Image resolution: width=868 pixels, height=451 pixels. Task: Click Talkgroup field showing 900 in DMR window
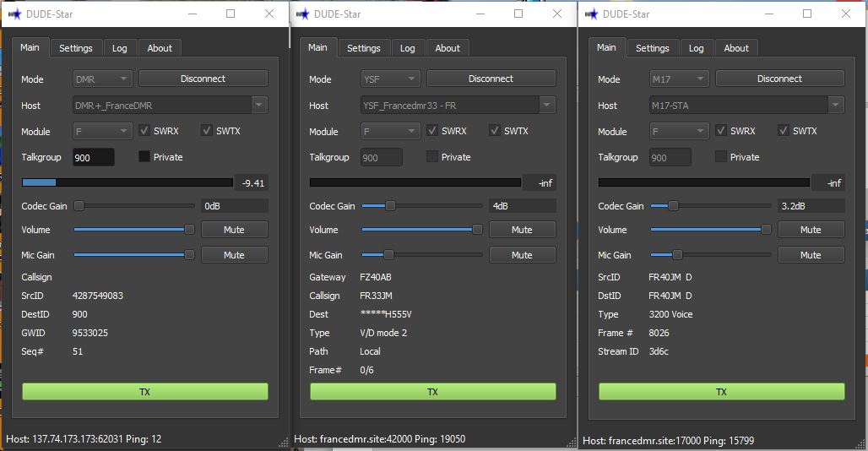pyautogui.click(x=94, y=158)
